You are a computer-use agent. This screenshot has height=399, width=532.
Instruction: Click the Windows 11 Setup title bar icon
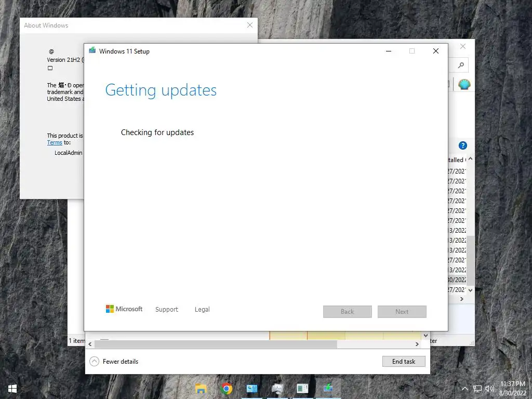(x=92, y=50)
